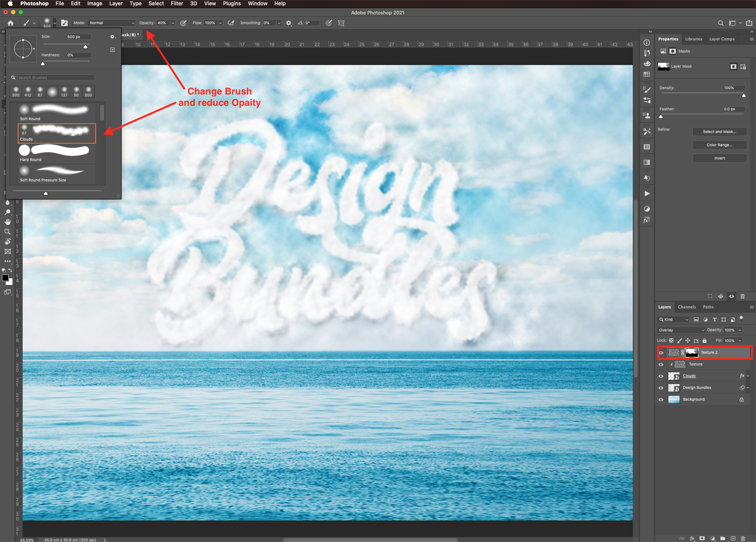Open smoothing options gear icon

click(289, 23)
